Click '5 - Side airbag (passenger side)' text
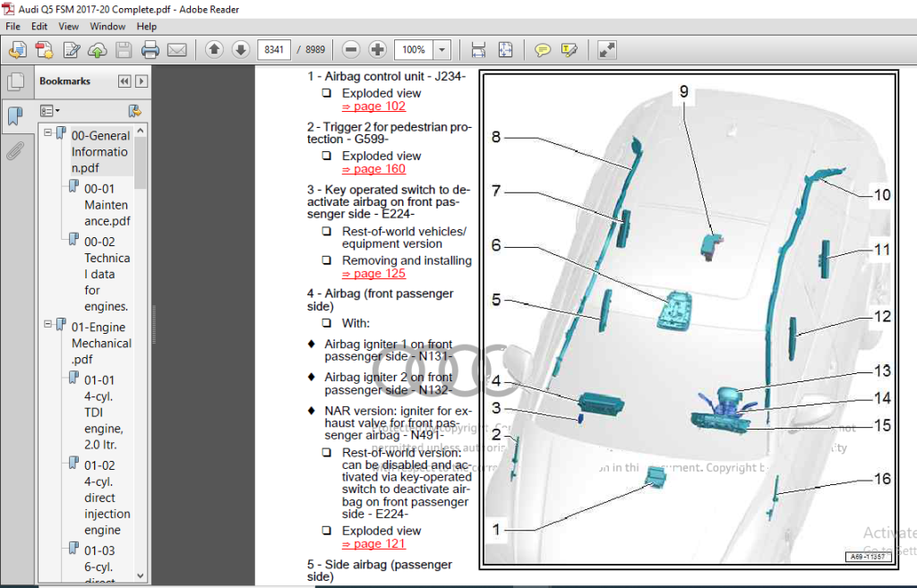The image size is (917, 588). coord(380,570)
